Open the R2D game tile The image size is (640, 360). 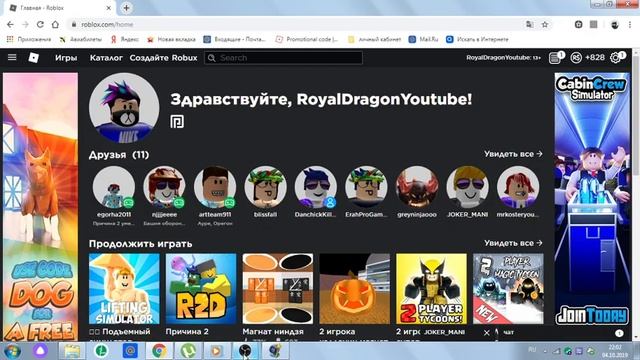[201, 289]
